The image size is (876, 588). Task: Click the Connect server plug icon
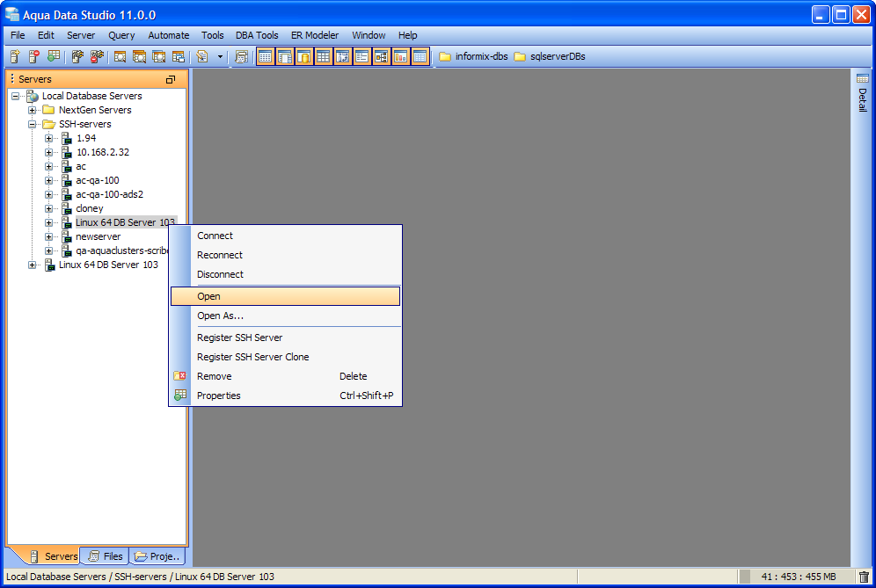pos(77,56)
